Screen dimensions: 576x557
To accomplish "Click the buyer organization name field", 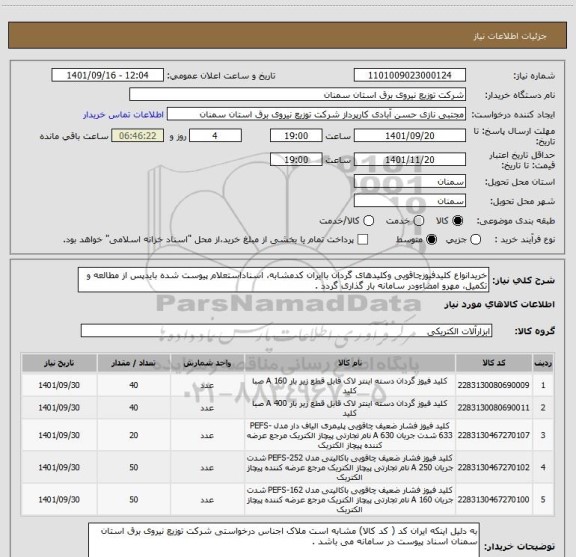I will pyautogui.click(x=297, y=95).
